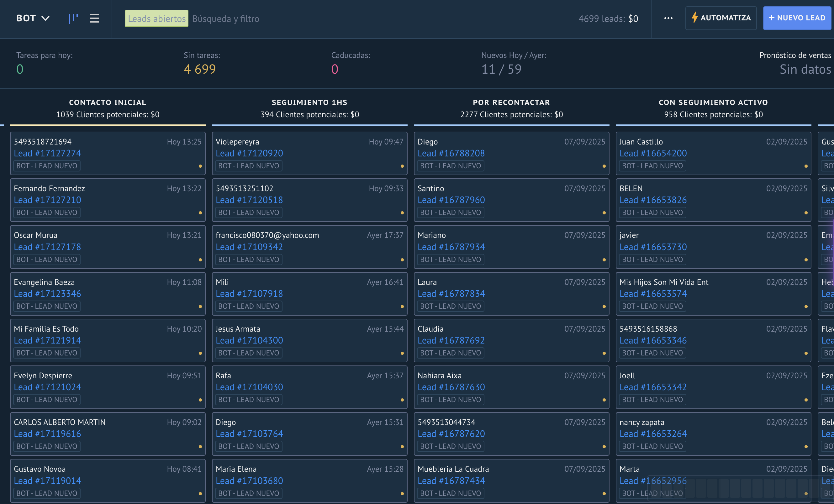834x504 pixels.
Task: Toggle the Leads abiertos filter
Action: pyautogui.click(x=156, y=18)
